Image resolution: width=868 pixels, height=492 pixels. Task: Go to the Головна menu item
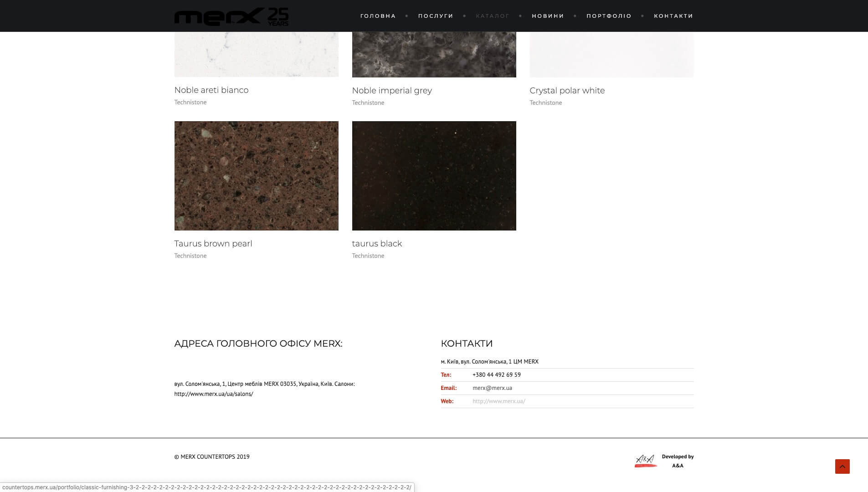click(x=378, y=16)
